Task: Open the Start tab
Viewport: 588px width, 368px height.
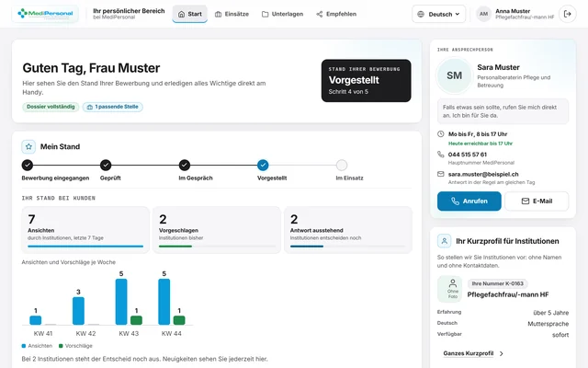Action: (x=190, y=14)
